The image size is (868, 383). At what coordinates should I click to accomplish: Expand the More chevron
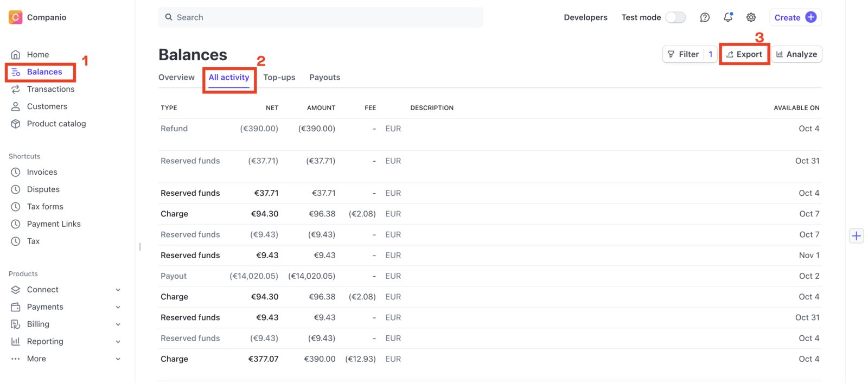coord(118,359)
